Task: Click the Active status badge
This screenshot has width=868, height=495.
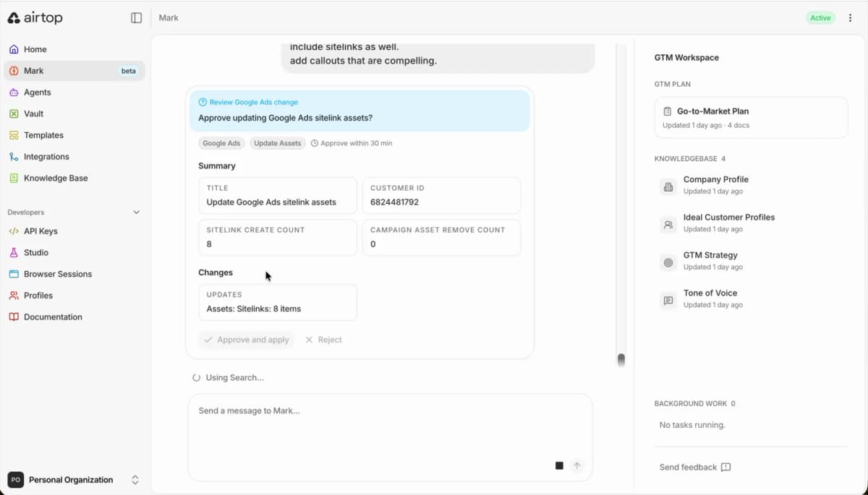Action: click(820, 18)
